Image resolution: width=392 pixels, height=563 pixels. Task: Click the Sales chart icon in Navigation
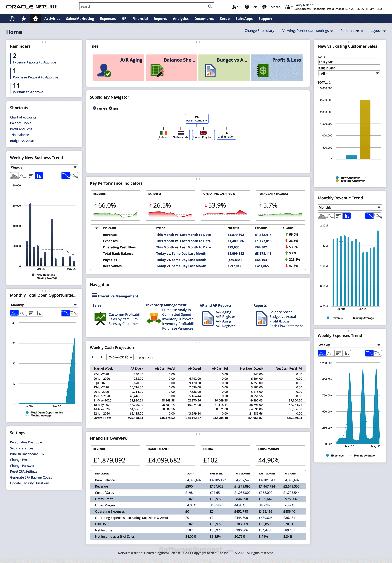pyautogui.click(x=100, y=318)
